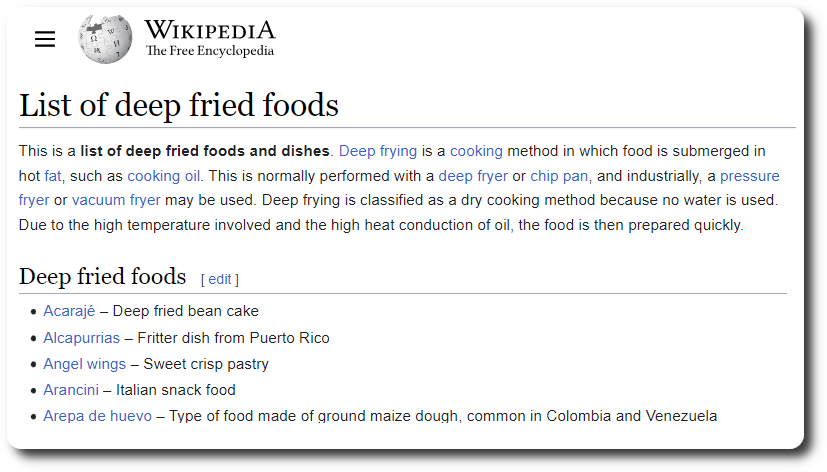The height and width of the screenshot is (472, 827).
Task: Follow the chip pan link
Action: 559,175
